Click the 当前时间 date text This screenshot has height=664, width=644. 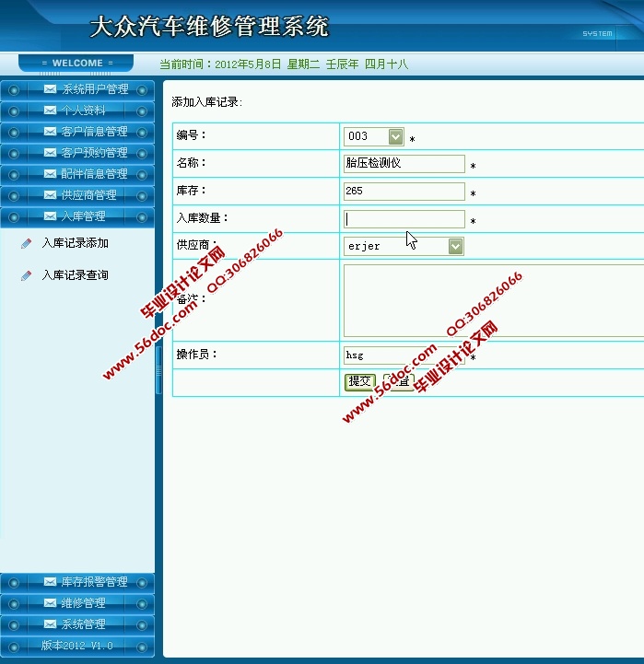[284, 64]
